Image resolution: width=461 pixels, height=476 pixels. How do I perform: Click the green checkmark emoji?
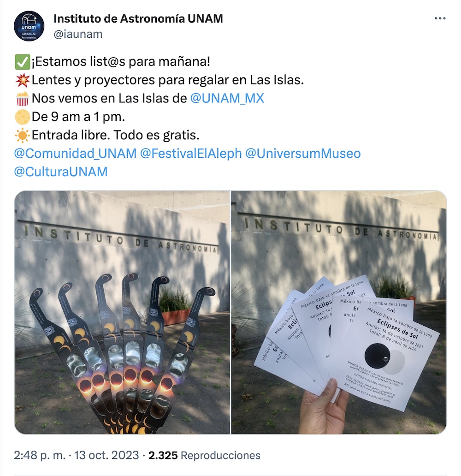23,62
